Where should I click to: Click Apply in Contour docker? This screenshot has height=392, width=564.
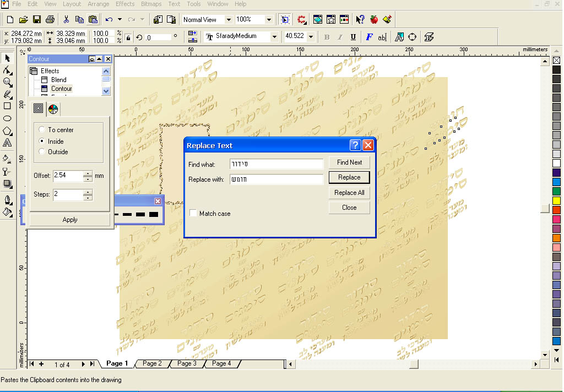pos(70,220)
